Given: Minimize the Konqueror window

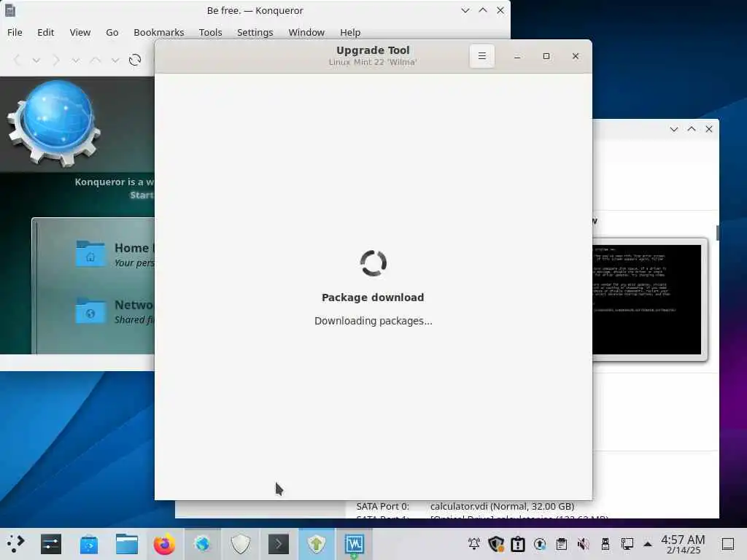Looking at the screenshot, I should pyautogui.click(x=465, y=10).
